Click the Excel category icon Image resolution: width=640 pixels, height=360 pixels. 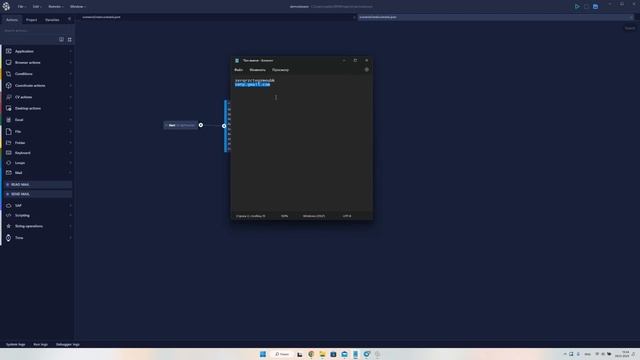[9, 120]
